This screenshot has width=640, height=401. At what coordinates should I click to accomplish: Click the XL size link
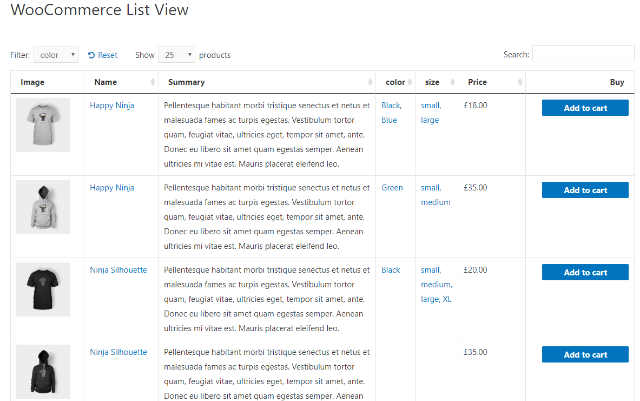[447, 299]
